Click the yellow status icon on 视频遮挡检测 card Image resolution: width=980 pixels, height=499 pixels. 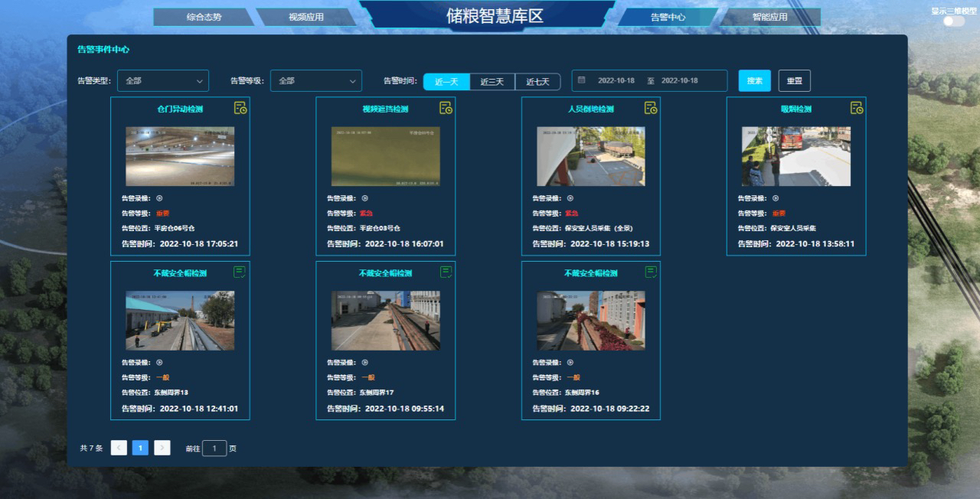click(x=446, y=108)
